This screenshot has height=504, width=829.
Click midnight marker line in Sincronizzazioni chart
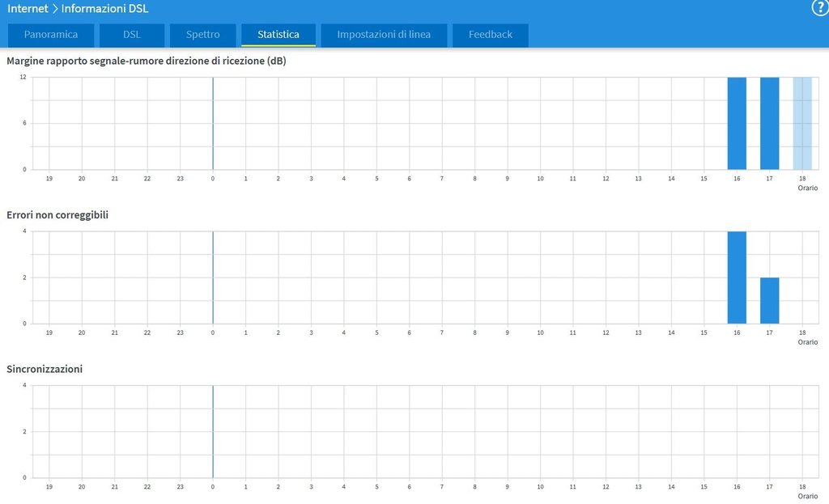213,431
